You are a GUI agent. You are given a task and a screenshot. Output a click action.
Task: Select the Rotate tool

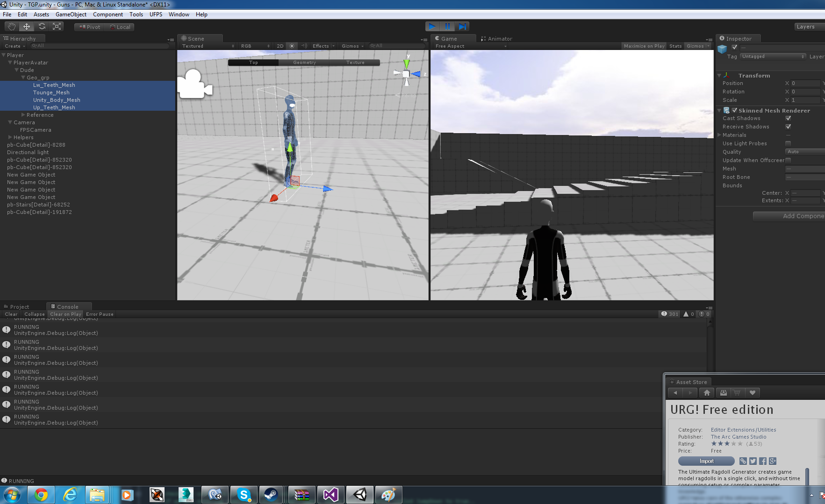42,27
